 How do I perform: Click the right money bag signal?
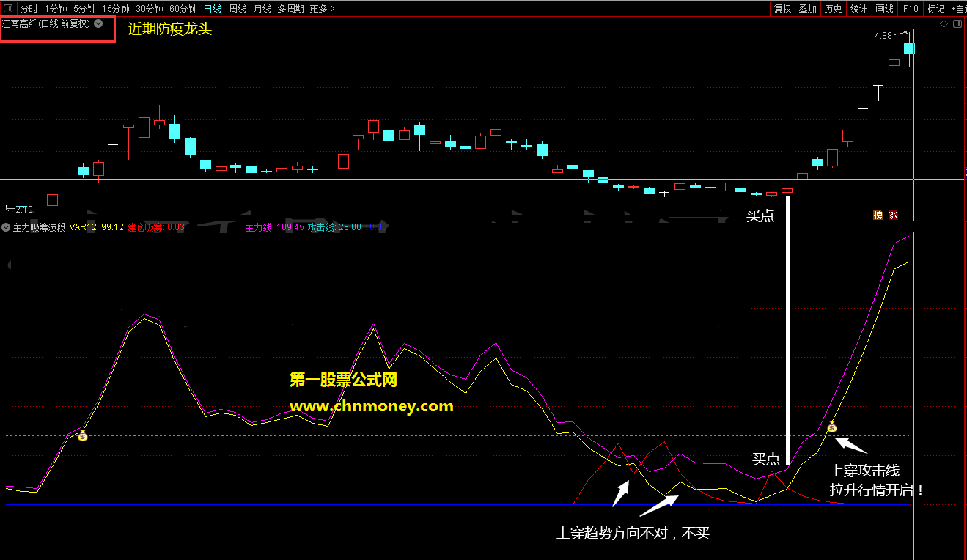tap(832, 427)
